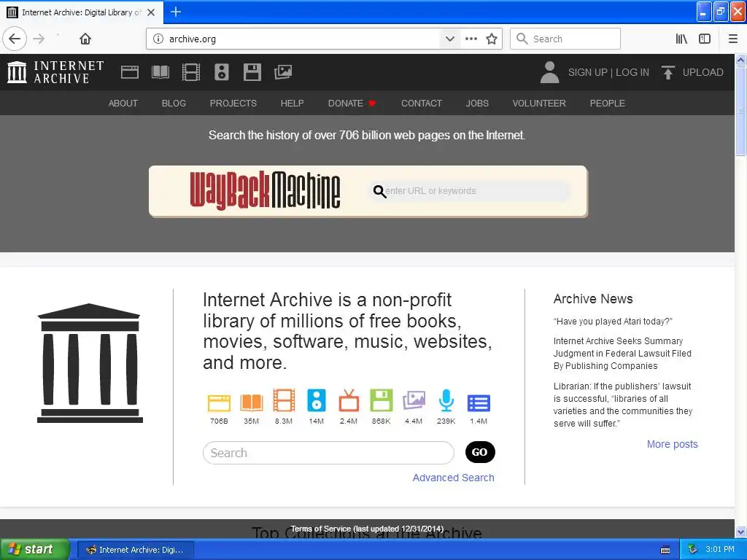Open the VOLUNTEER menu item

click(539, 104)
